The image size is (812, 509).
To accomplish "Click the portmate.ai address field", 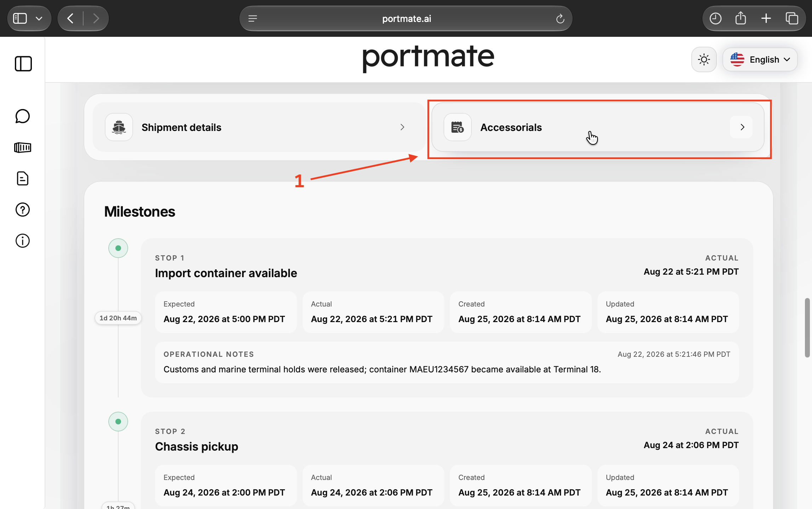I will [x=406, y=18].
